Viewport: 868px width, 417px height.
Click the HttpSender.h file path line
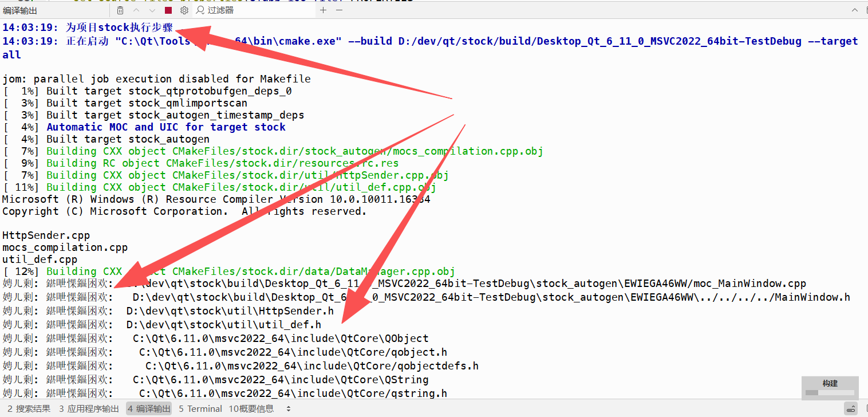click(230, 311)
